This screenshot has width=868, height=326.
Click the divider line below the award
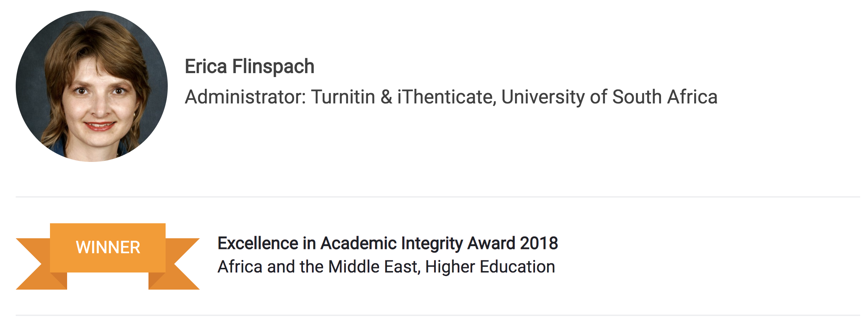438,315
